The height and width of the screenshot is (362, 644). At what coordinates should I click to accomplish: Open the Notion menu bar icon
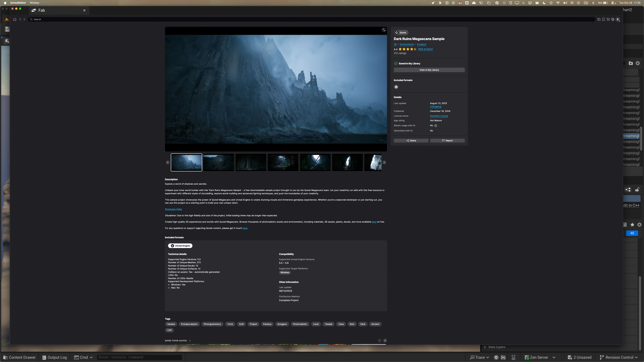pos(447,3)
